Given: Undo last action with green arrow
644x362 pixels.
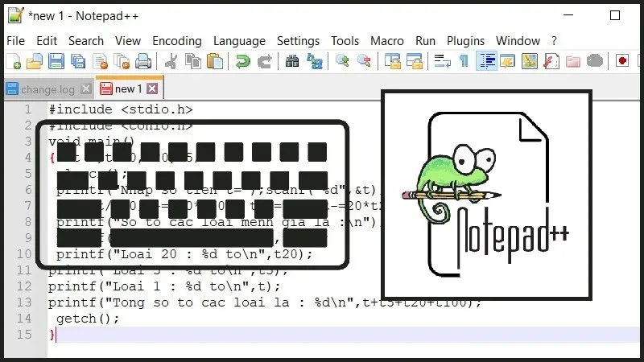Looking at the screenshot, I should (x=243, y=62).
